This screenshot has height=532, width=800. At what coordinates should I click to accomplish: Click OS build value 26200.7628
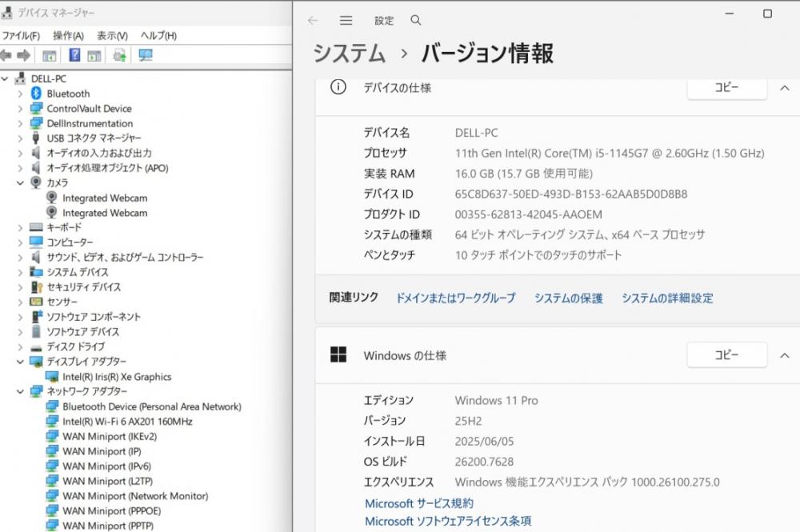[x=484, y=462]
